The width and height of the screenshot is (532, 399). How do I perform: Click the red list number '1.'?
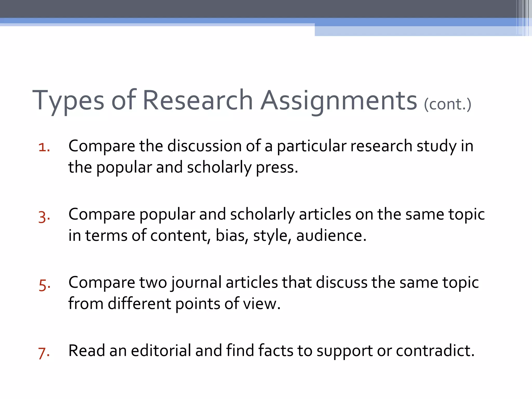tap(44, 147)
